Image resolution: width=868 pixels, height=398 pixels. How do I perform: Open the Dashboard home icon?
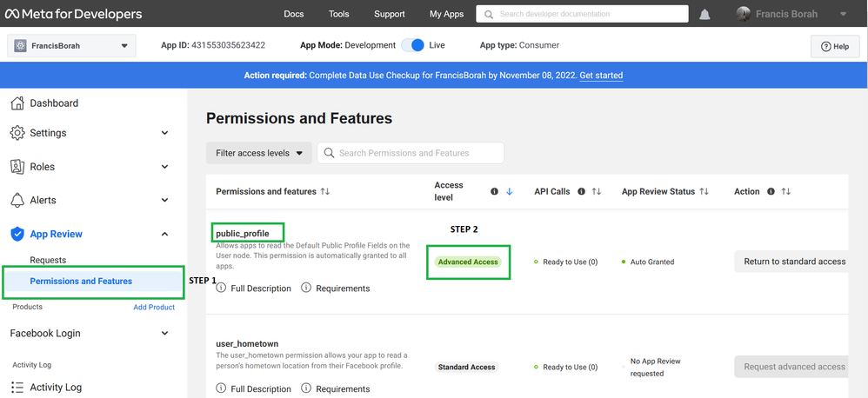pos(17,103)
